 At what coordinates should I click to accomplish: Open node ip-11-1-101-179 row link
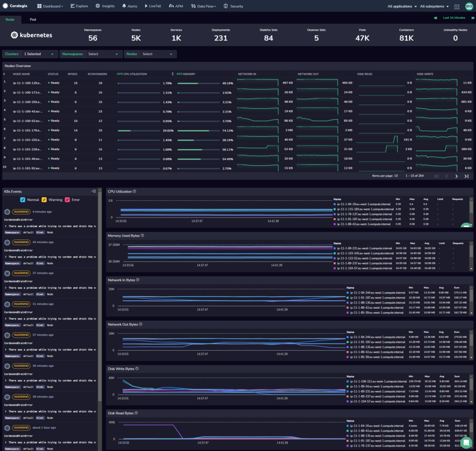pos(27,130)
